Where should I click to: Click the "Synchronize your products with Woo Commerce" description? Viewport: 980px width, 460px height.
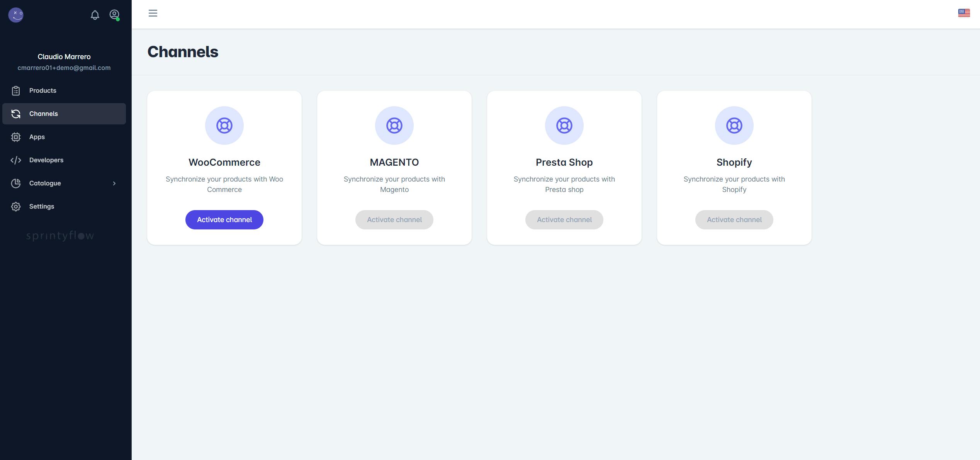pyautogui.click(x=224, y=184)
